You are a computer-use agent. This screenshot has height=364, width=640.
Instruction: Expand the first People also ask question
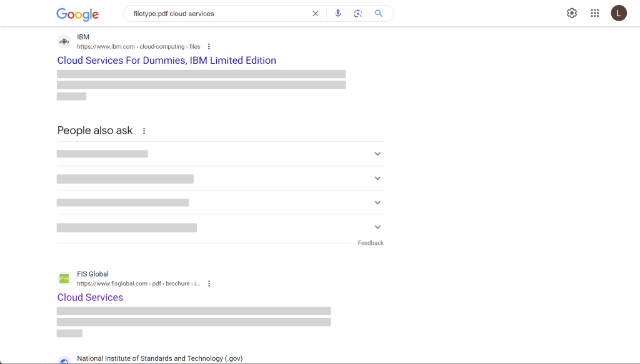(x=220, y=154)
